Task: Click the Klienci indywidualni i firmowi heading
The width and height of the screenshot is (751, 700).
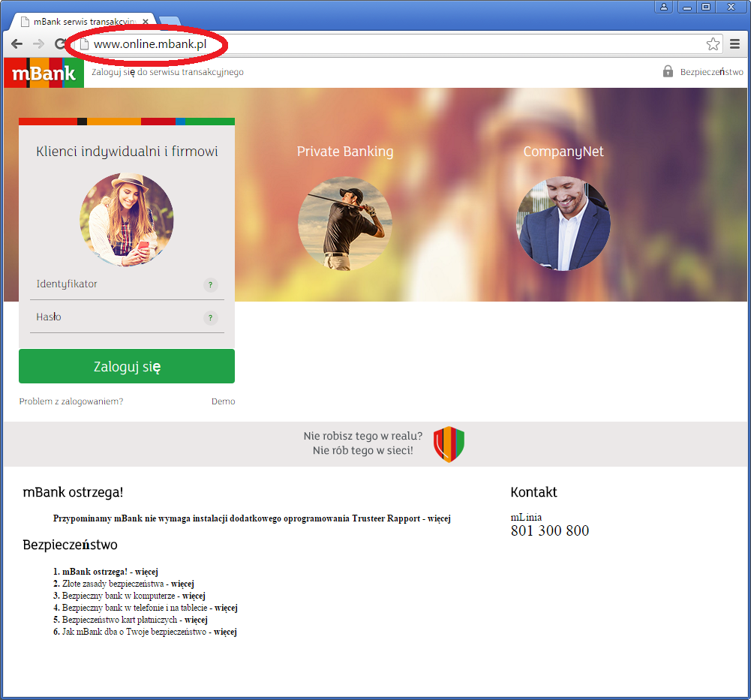Action: 127,152
